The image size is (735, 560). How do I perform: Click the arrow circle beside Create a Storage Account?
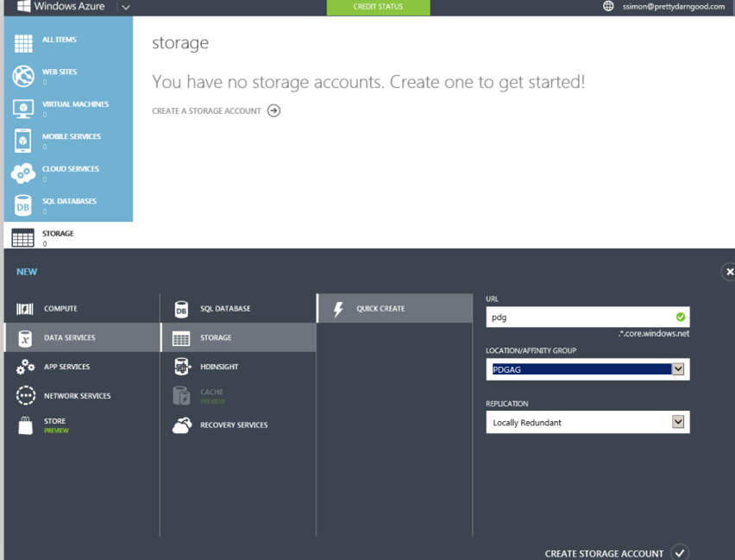point(273,110)
